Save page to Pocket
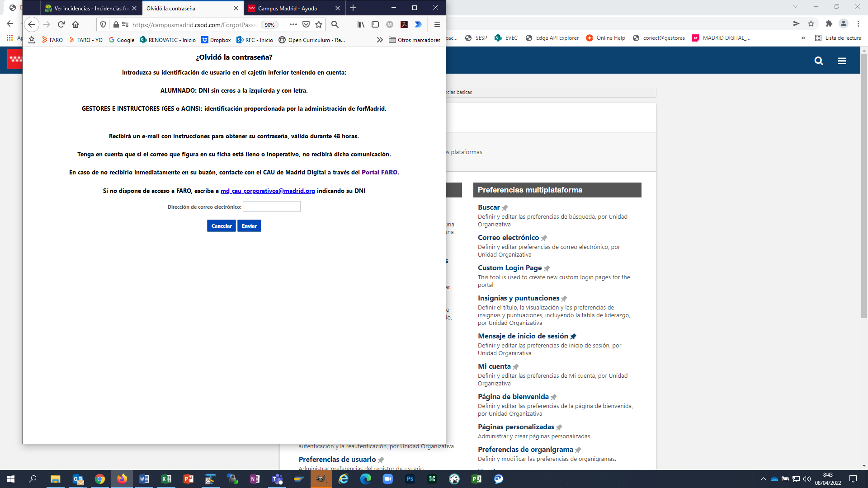 [306, 24]
